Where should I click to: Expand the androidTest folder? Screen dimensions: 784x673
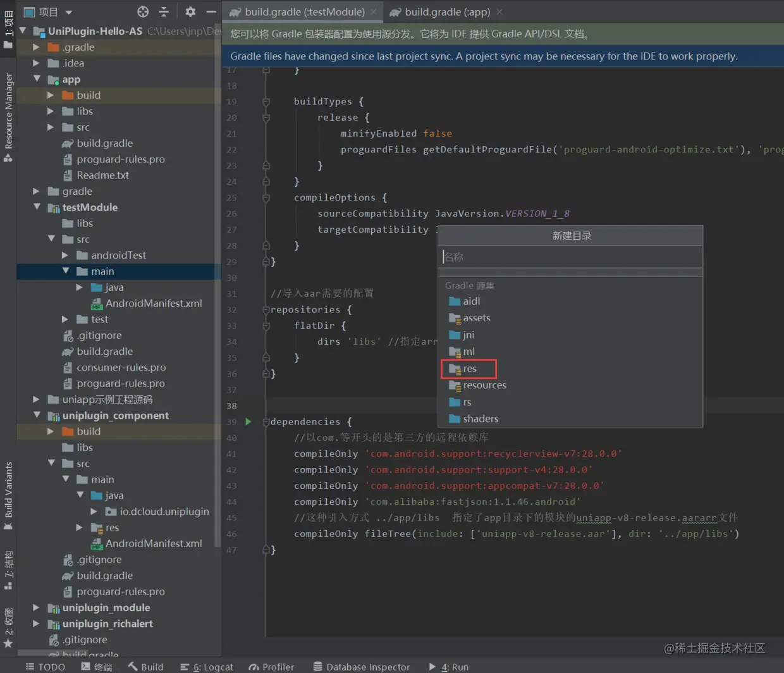click(64, 255)
